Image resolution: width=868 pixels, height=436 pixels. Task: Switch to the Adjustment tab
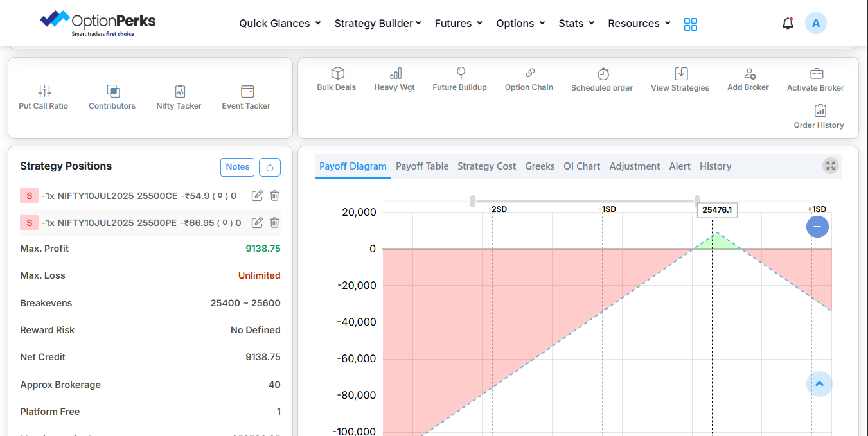[x=635, y=166]
